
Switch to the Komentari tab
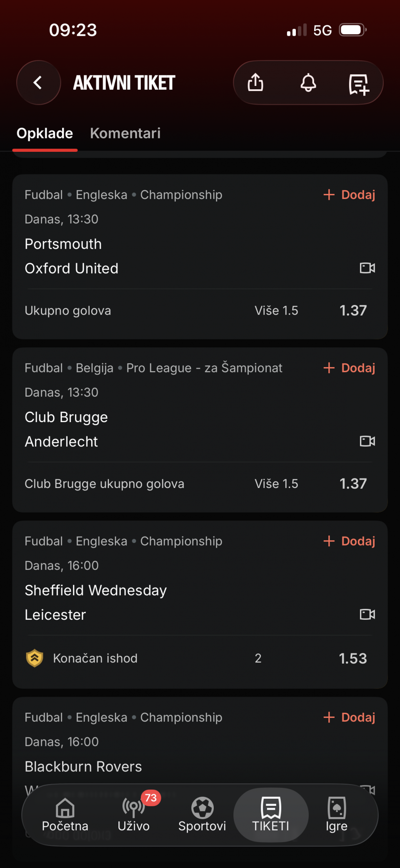pos(125,133)
